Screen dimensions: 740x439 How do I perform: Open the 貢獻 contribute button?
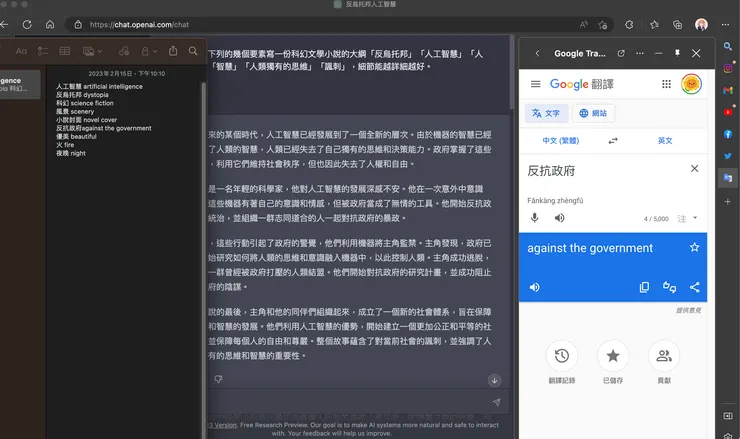664,355
